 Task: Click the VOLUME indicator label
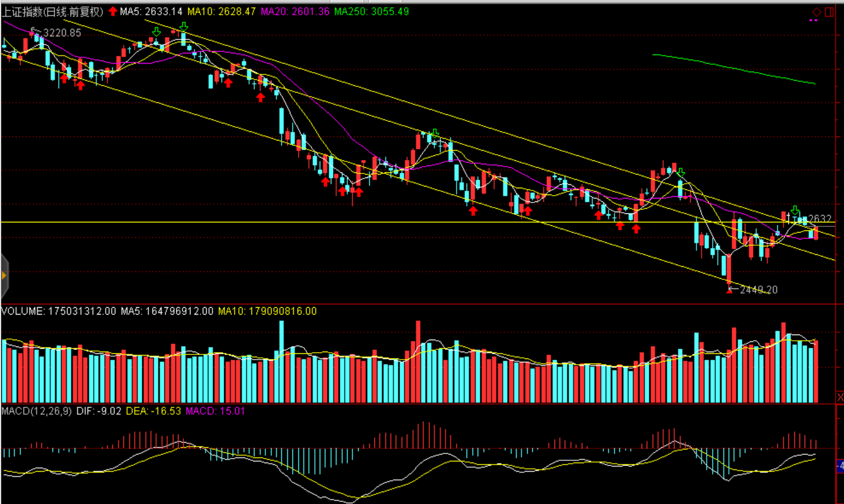23,311
